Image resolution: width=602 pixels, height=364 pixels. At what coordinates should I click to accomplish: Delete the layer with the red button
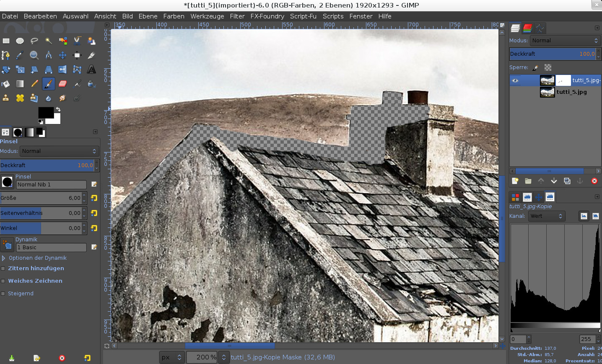pos(594,181)
